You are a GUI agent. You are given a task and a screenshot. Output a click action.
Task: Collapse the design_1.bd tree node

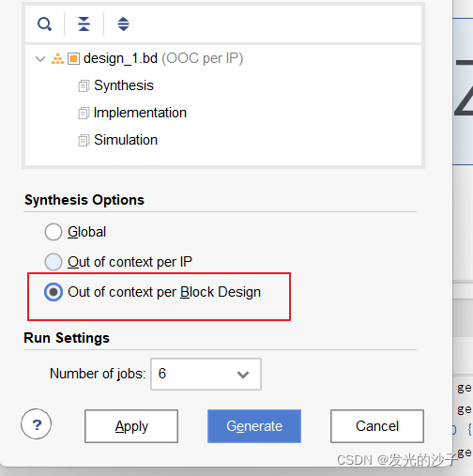tap(40, 59)
